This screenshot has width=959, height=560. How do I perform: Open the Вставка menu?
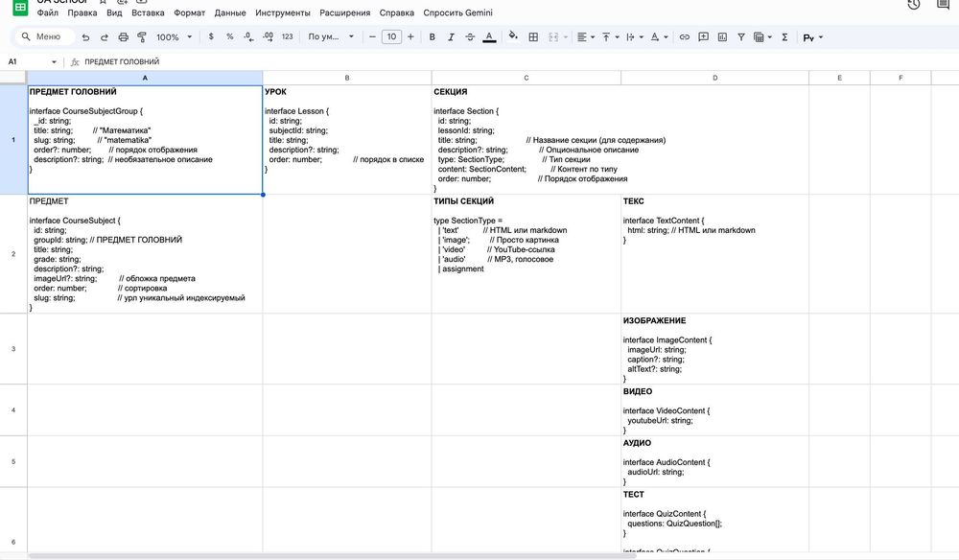pyautogui.click(x=148, y=12)
